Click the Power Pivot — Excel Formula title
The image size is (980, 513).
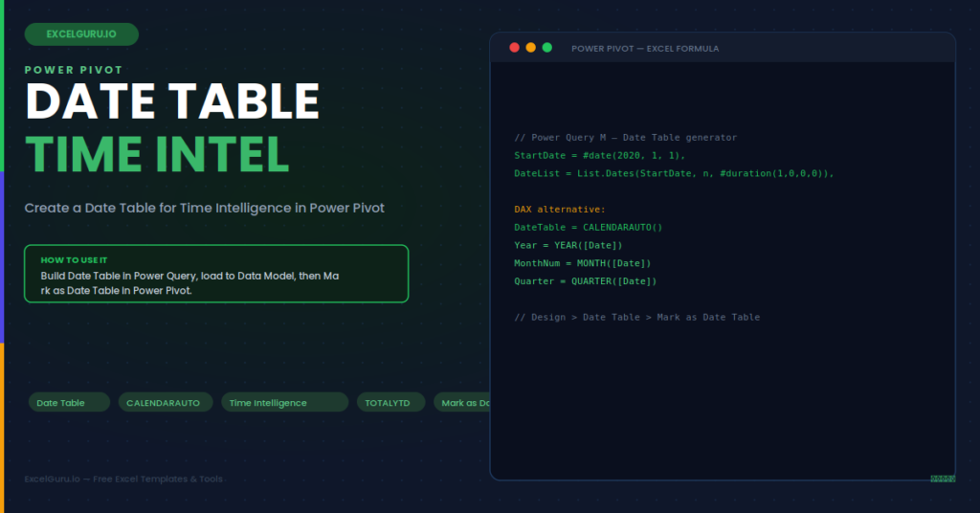click(645, 48)
